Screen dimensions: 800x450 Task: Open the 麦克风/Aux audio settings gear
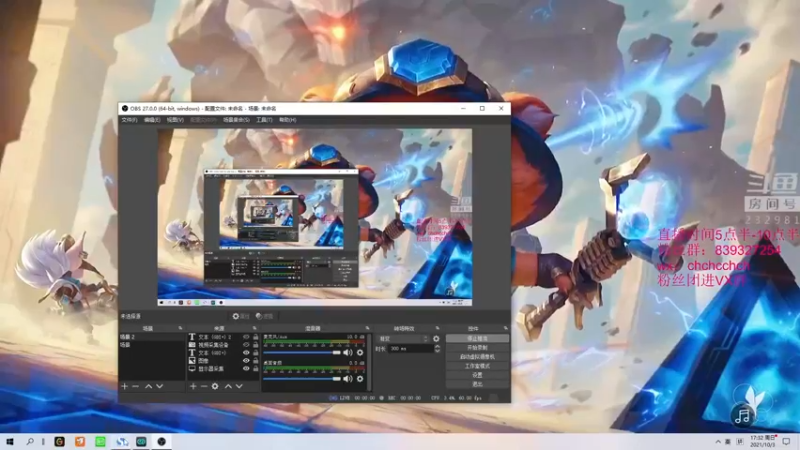tap(360, 353)
